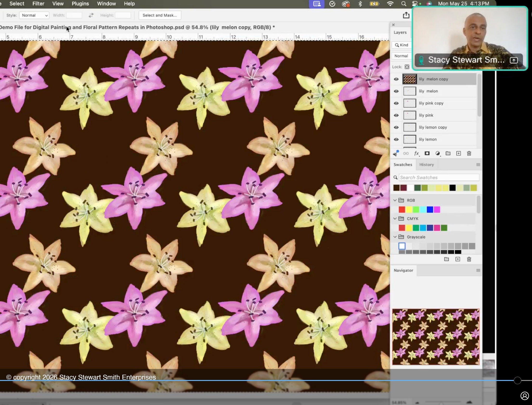
Task: Pick the green CMYK swatch at row end
Action: click(x=444, y=228)
